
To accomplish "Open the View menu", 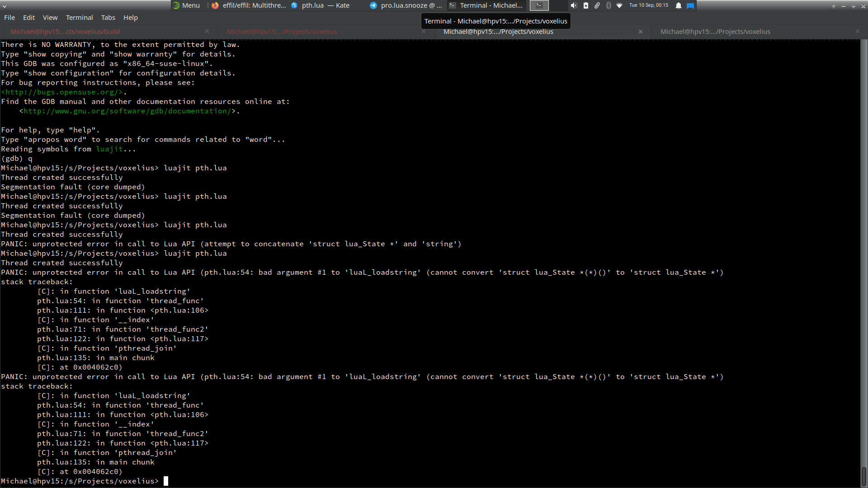I will (x=50, y=18).
